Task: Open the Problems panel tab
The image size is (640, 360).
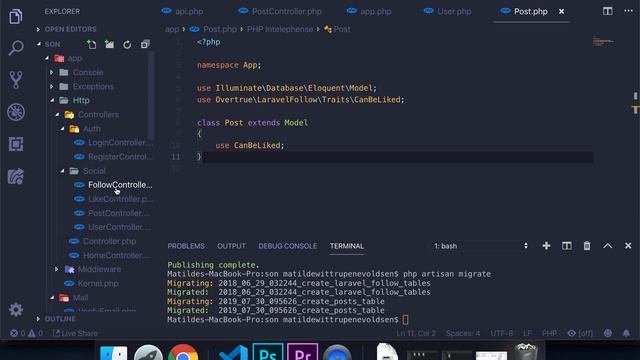Action: (186, 246)
